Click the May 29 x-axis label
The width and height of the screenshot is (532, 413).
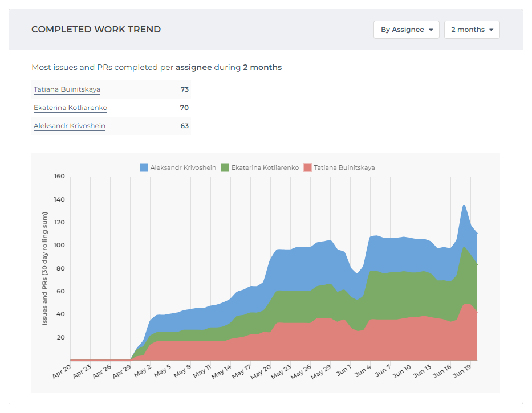tap(321, 371)
